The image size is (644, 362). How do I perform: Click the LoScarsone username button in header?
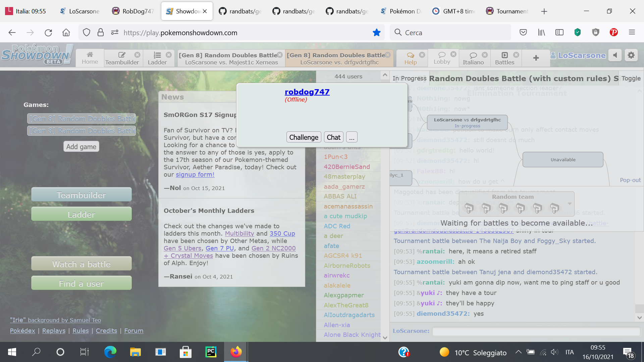(578, 55)
